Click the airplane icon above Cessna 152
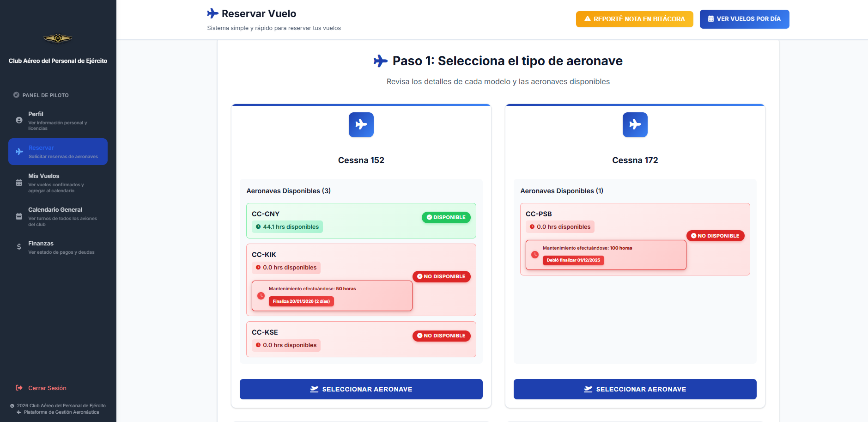868x422 pixels. click(x=361, y=125)
